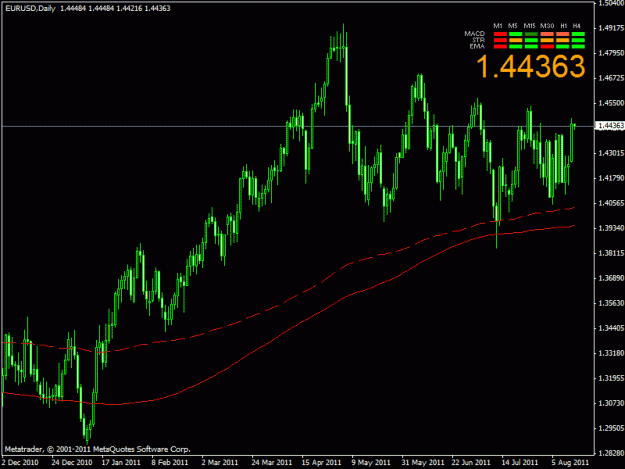Click the large orange 1.44363 price display

[531, 66]
